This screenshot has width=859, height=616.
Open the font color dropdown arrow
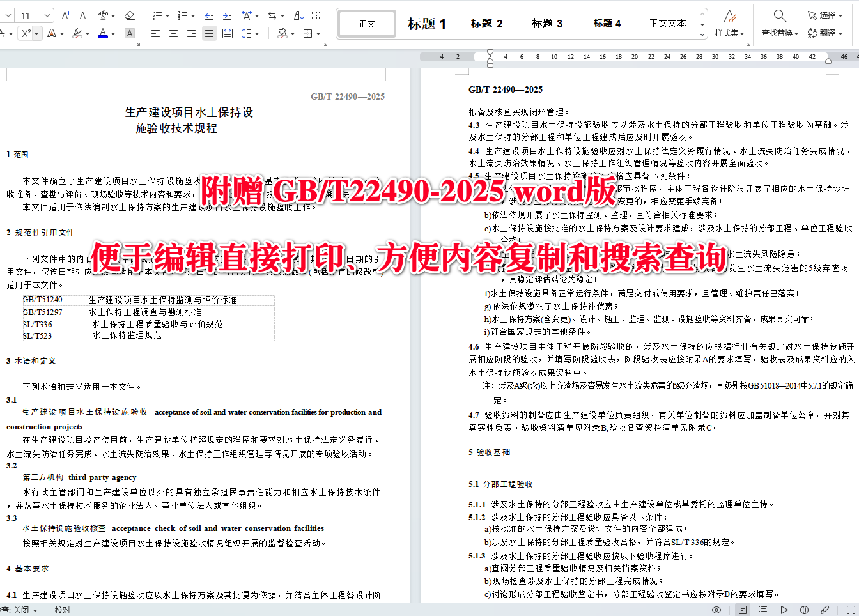click(x=113, y=32)
